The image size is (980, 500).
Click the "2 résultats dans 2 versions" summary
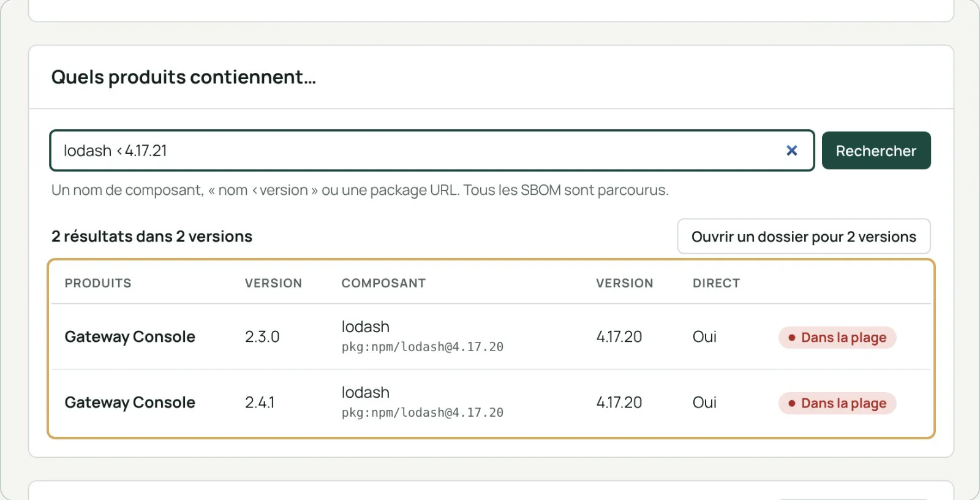[152, 237]
